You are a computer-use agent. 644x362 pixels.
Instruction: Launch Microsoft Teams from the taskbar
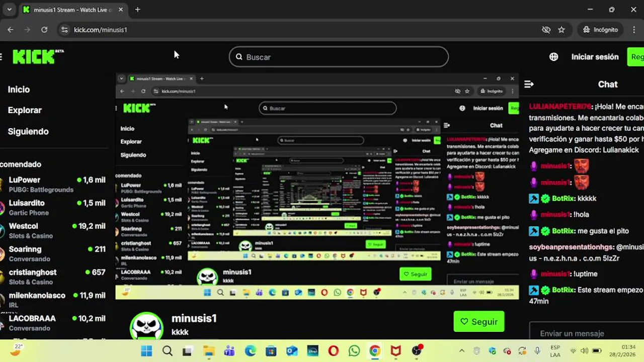pos(229,350)
